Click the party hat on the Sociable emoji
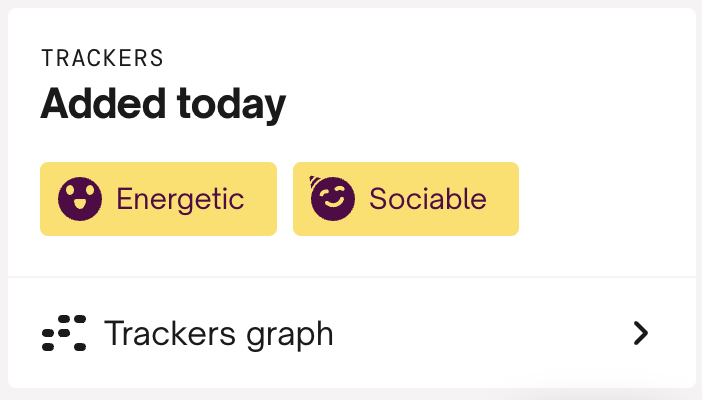The image size is (702, 400). coord(318,182)
